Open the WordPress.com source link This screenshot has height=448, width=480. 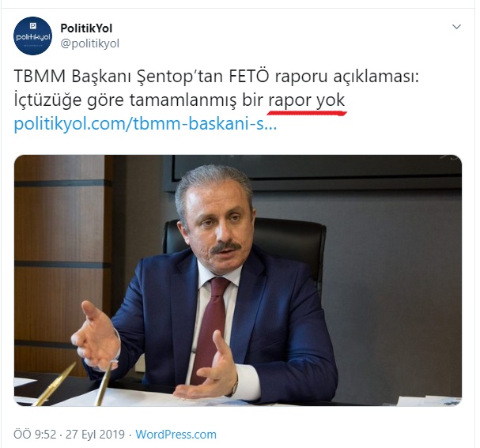[x=176, y=435]
